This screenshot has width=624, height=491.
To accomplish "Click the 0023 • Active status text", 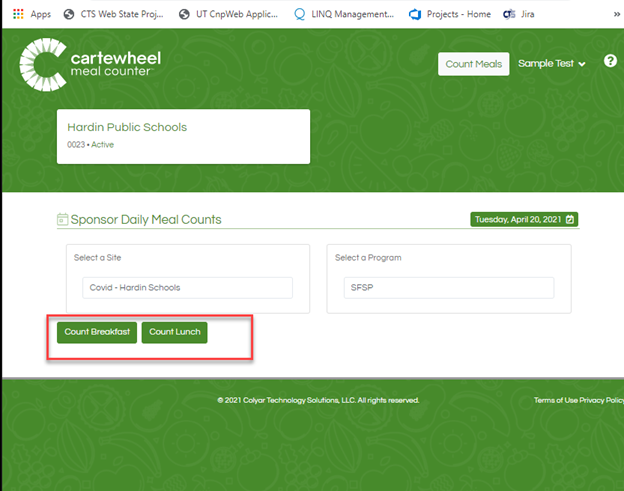I will 90,145.
